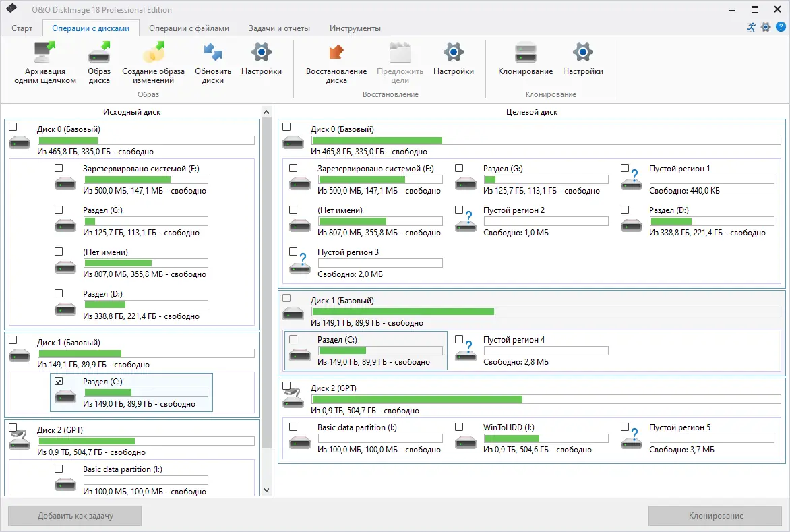This screenshot has width=790, height=532.
Task: Click source Раздел (C:) drive icon
Action: click(65, 396)
